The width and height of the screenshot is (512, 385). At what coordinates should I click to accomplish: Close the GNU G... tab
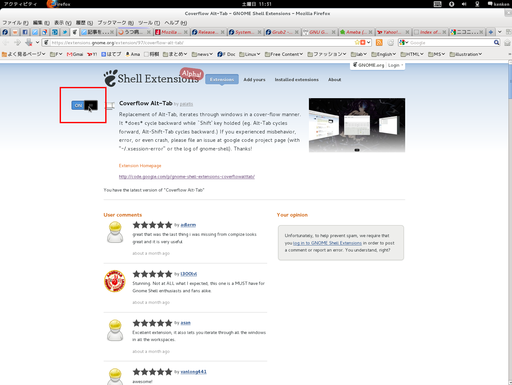(333, 32)
